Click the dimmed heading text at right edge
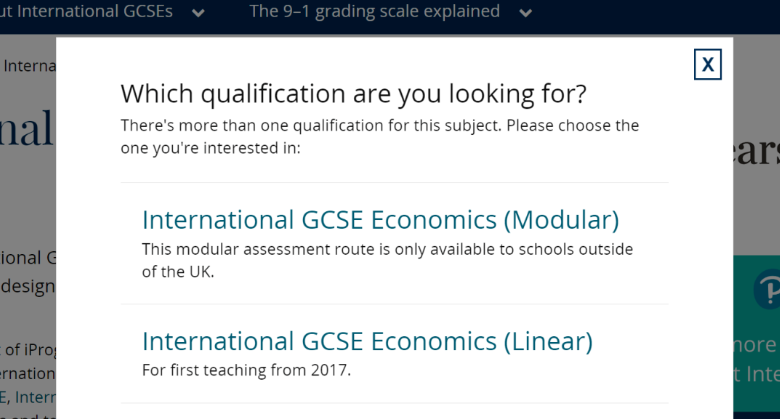 tap(756, 151)
